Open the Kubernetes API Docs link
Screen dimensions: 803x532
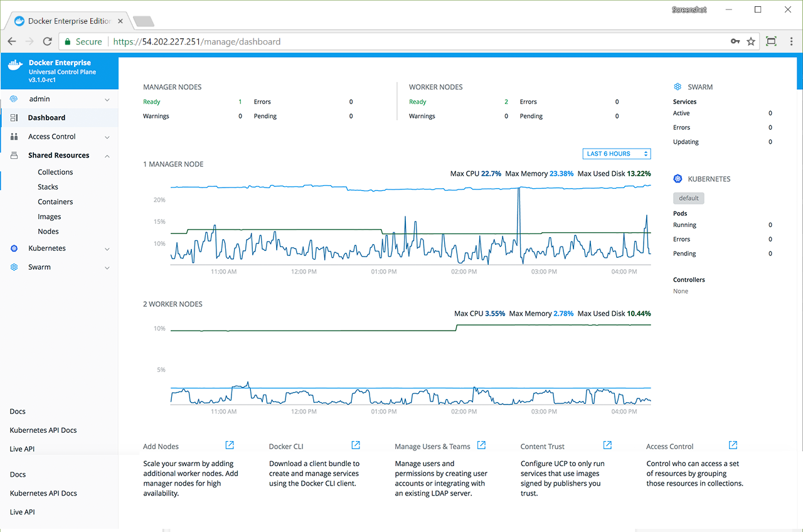click(x=43, y=430)
